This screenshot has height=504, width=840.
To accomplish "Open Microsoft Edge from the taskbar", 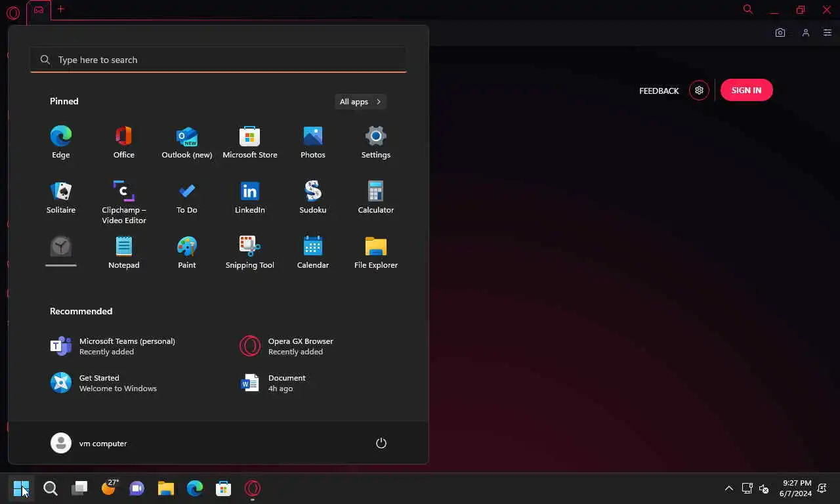I will click(x=195, y=488).
